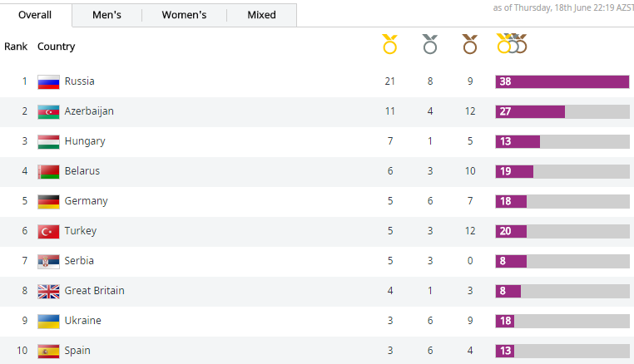
Task: Click Russia's 38 total medals bar
Action: tap(562, 81)
